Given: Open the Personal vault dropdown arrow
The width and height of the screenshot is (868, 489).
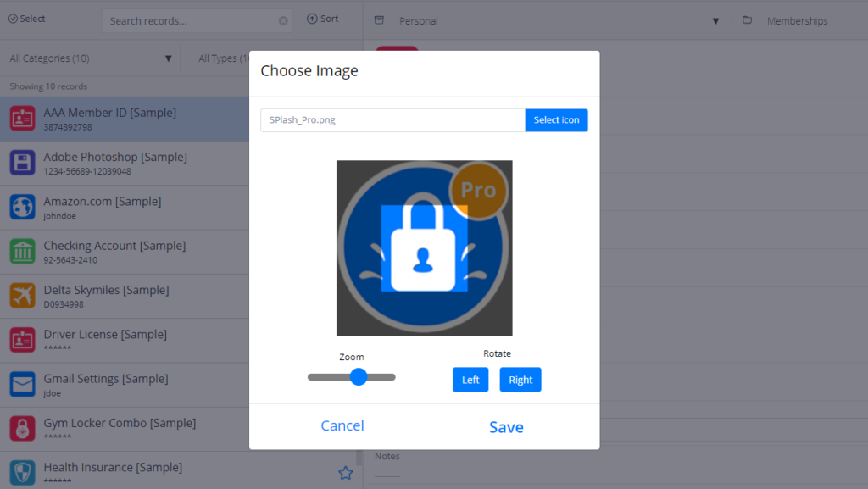Looking at the screenshot, I should (715, 21).
